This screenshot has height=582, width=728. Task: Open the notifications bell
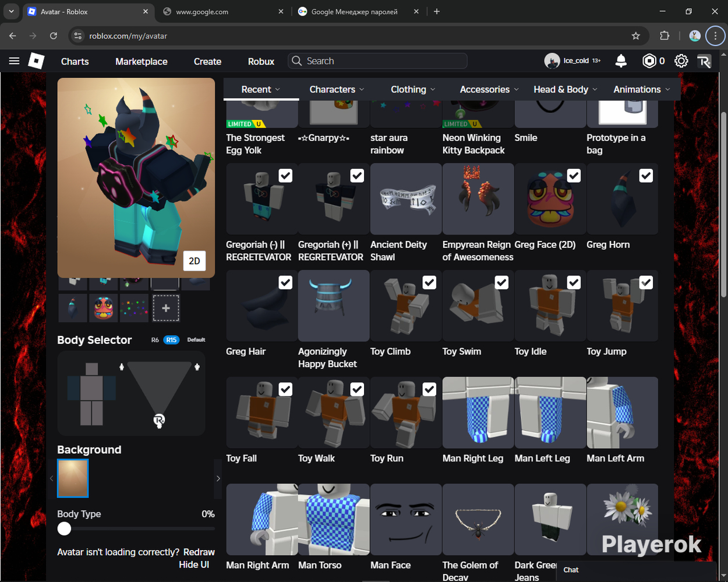pos(621,61)
